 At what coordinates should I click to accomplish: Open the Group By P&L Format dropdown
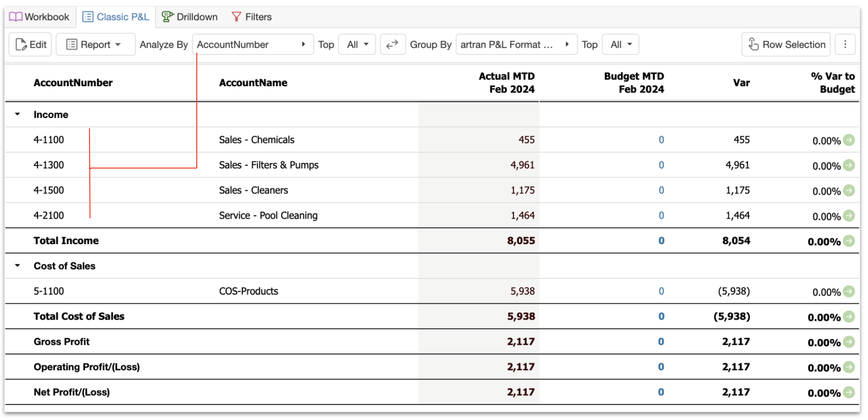coord(516,44)
